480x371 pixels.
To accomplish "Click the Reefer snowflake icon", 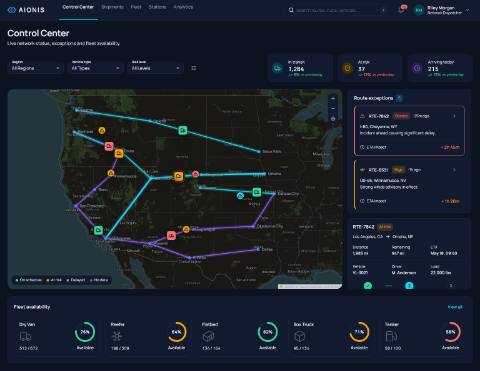I will [117, 336].
